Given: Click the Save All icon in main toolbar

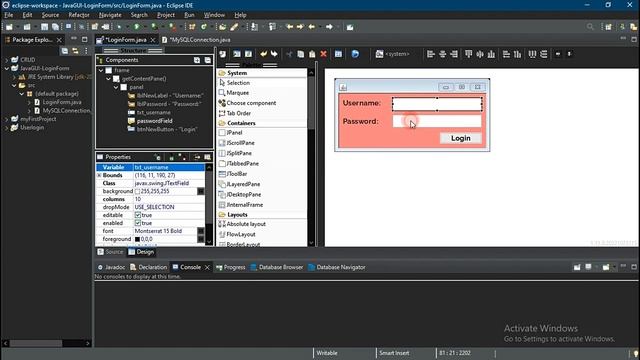Looking at the screenshot, I should pyautogui.click(x=55, y=27).
